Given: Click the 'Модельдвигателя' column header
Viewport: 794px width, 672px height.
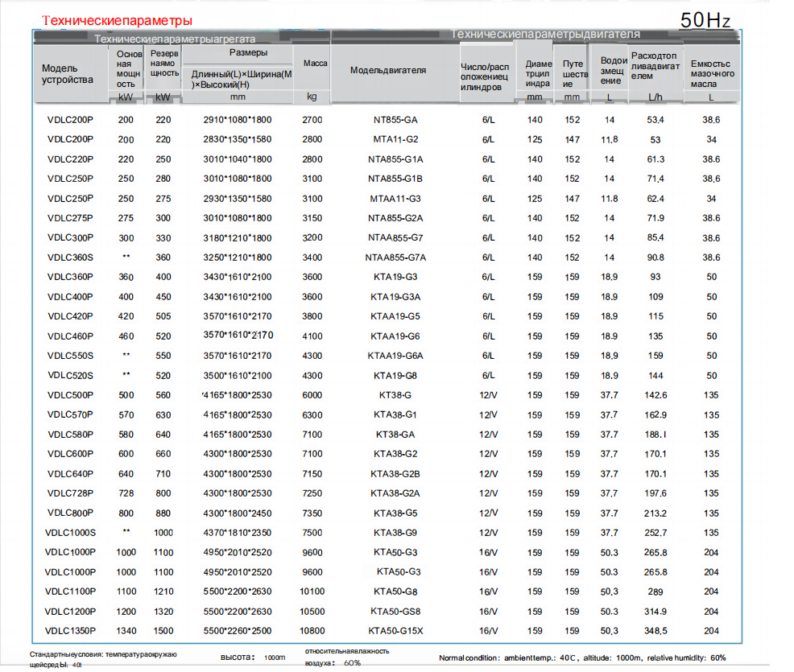Looking at the screenshot, I should pos(388,70).
